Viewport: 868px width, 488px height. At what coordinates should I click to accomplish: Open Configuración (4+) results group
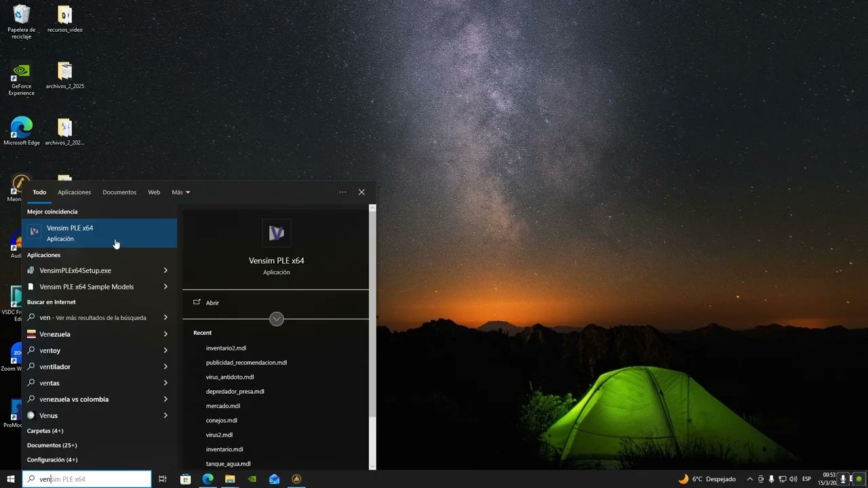[52, 460]
